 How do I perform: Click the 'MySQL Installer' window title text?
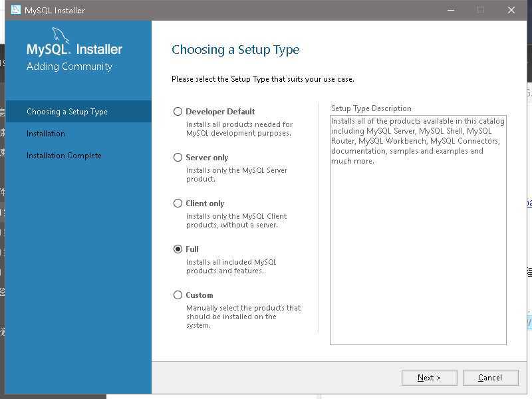pos(55,11)
